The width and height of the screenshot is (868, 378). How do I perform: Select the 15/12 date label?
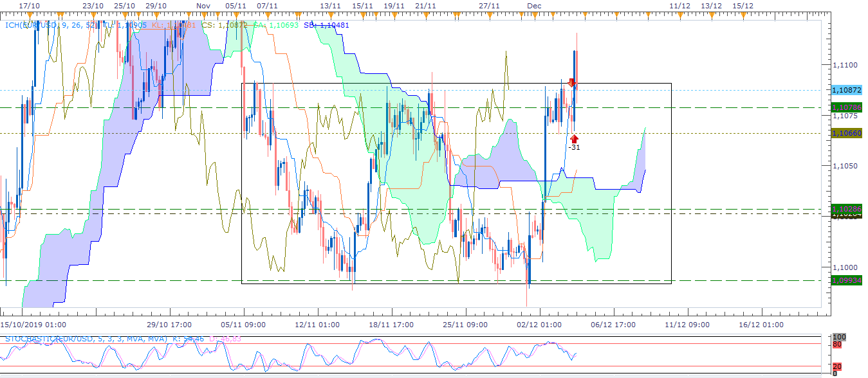pos(743,6)
